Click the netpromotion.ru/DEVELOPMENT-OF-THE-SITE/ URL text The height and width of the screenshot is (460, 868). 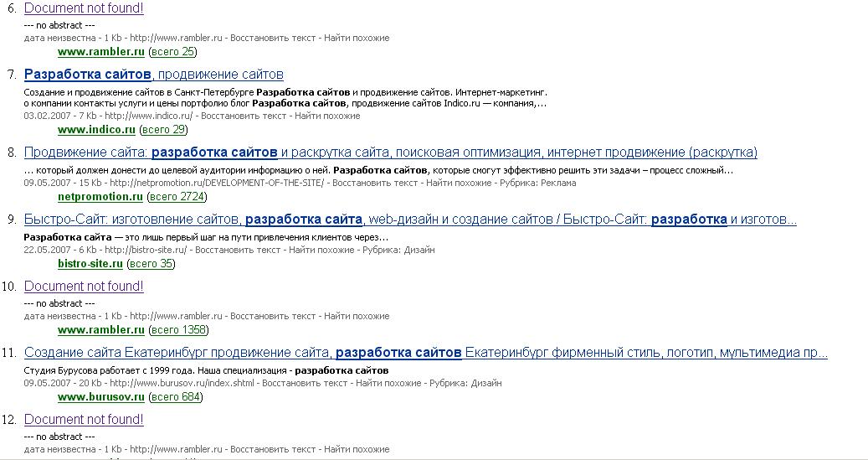tap(217, 183)
